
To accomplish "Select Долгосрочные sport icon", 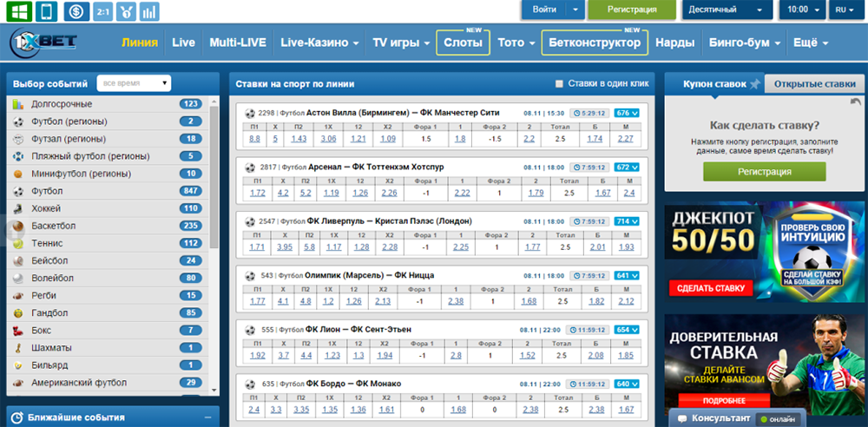I will [x=18, y=104].
